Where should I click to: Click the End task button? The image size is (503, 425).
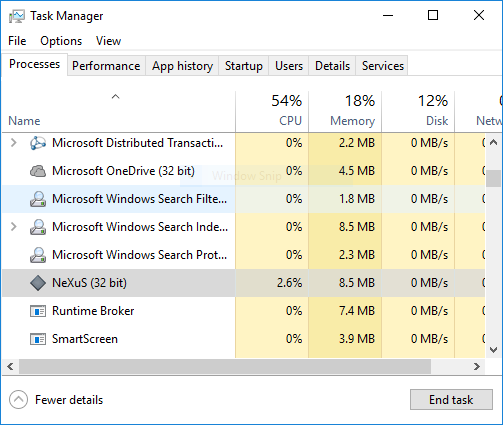click(451, 399)
